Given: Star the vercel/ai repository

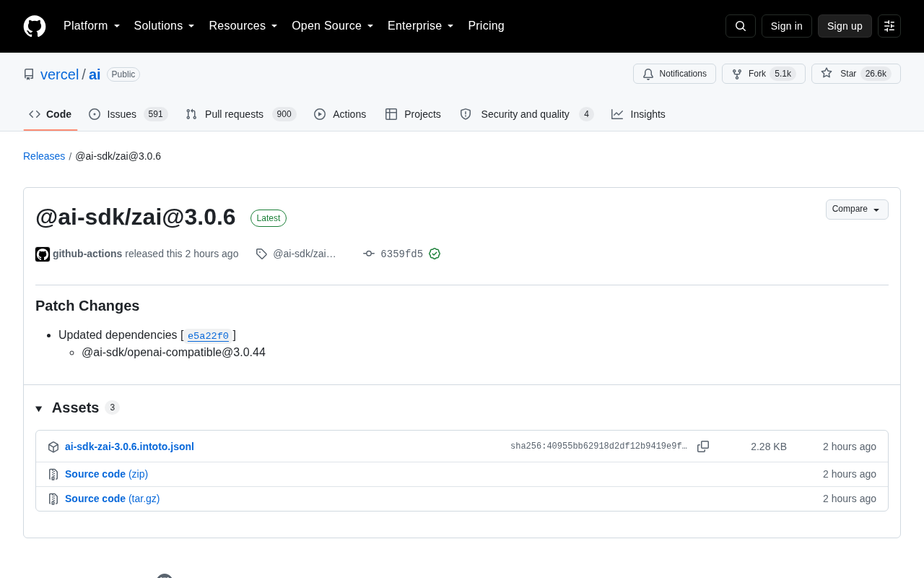Looking at the screenshot, I should click(856, 74).
